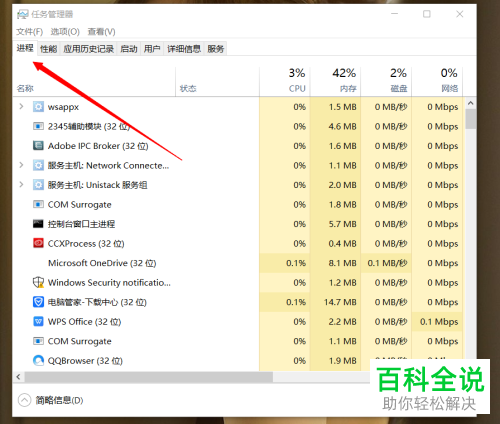Screen dimensions: 500x424
Task: Switch to the 详细信息 tab
Action: (x=184, y=49)
